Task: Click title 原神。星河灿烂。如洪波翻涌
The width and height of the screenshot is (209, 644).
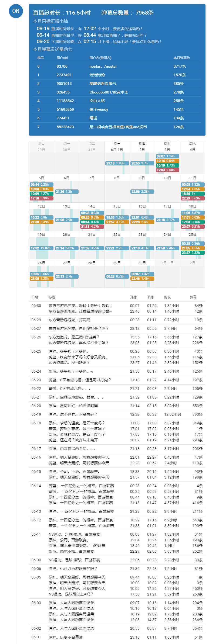Action: click(x=73, y=406)
